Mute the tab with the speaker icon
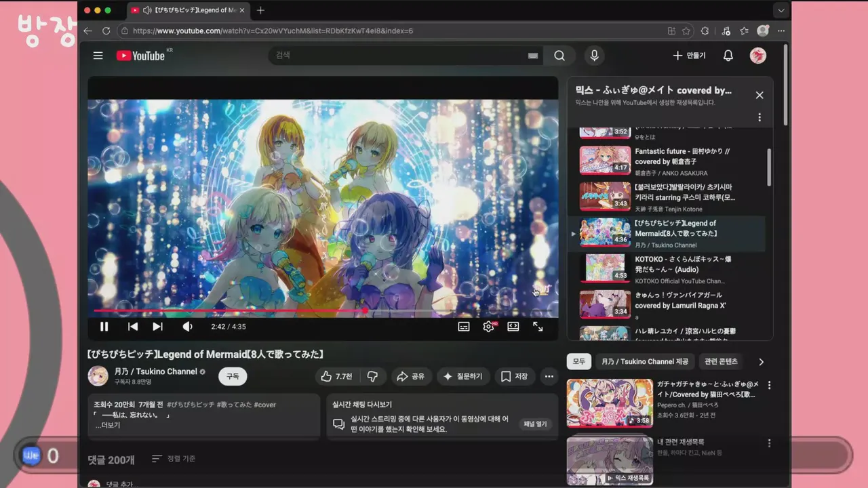This screenshot has height=488, width=868. pyautogui.click(x=147, y=10)
